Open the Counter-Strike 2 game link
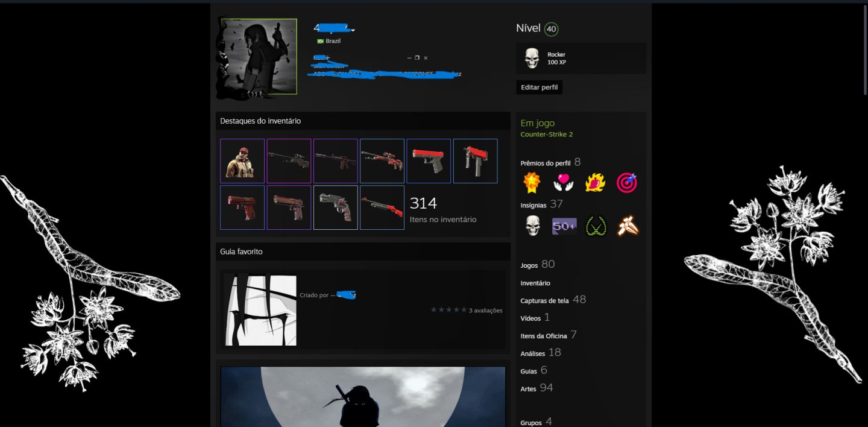 point(547,134)
